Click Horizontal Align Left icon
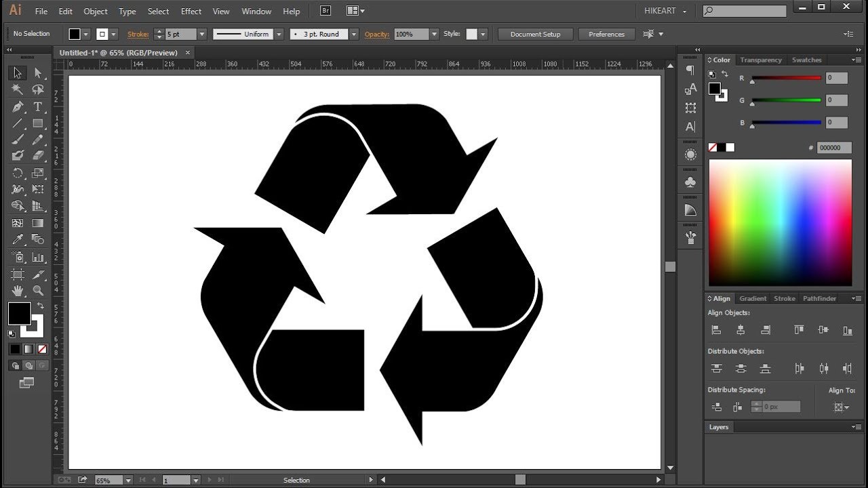 [716, 330]
